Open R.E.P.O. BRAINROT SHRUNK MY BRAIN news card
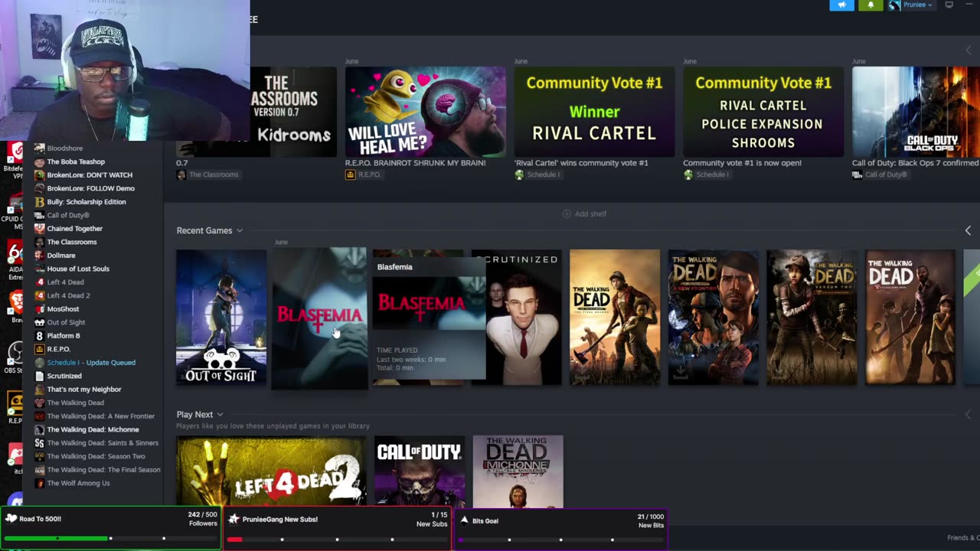Screen dimensions: 980x551 [x=425, y=112]
